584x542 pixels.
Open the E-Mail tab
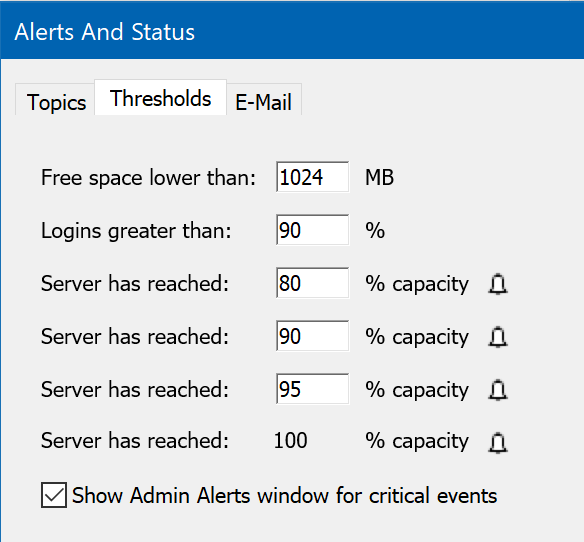pos(264,100)
